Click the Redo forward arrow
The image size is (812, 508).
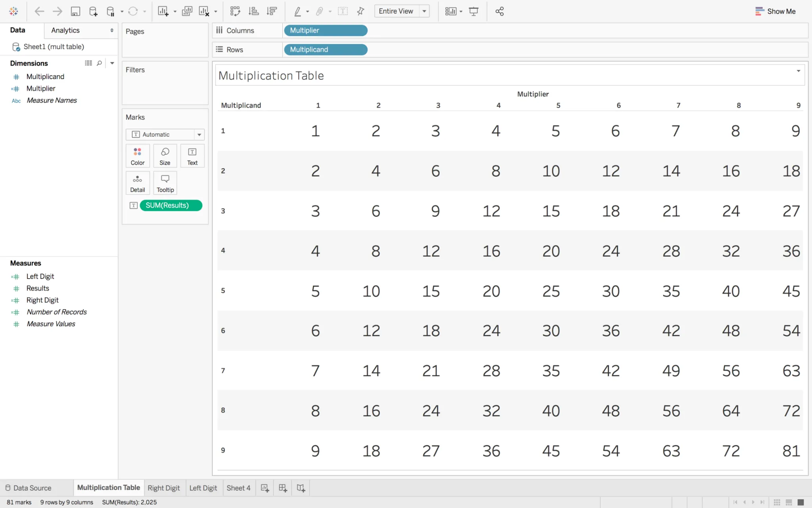point(57,11)
